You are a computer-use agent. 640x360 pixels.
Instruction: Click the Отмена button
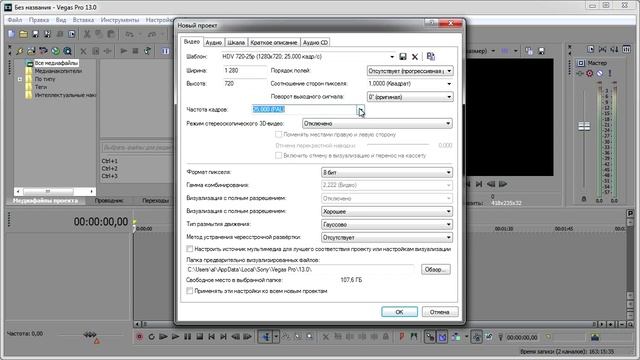pos(440,312)
